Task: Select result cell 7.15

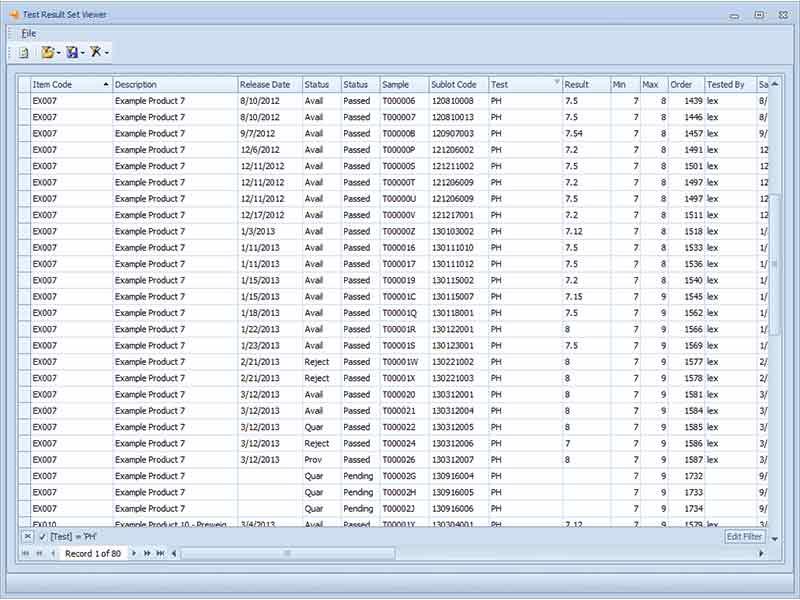Action: (586, 297)
